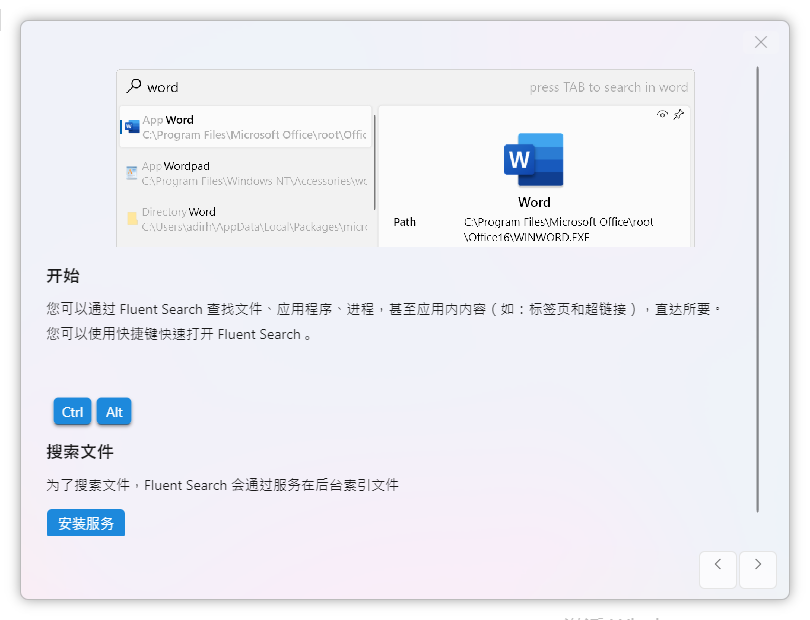Viewport: 810px width, 620px height.
Task: Click the 'press TAB to search in word' hint
Action: [x=609, y=87]
